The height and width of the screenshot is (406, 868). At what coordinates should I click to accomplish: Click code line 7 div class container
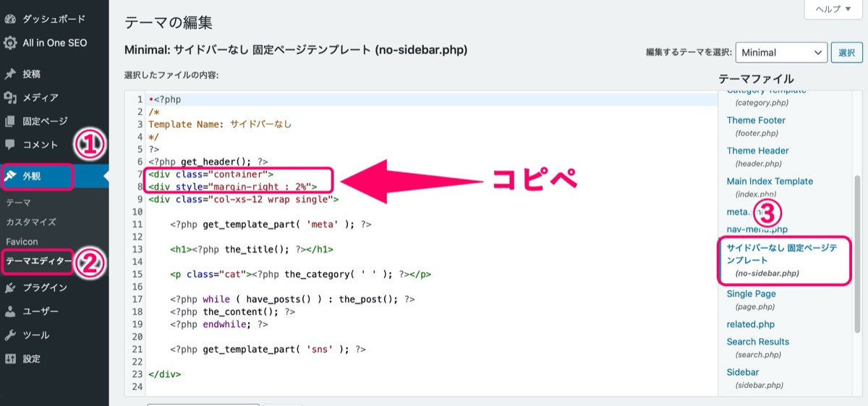tap(210, 174)
